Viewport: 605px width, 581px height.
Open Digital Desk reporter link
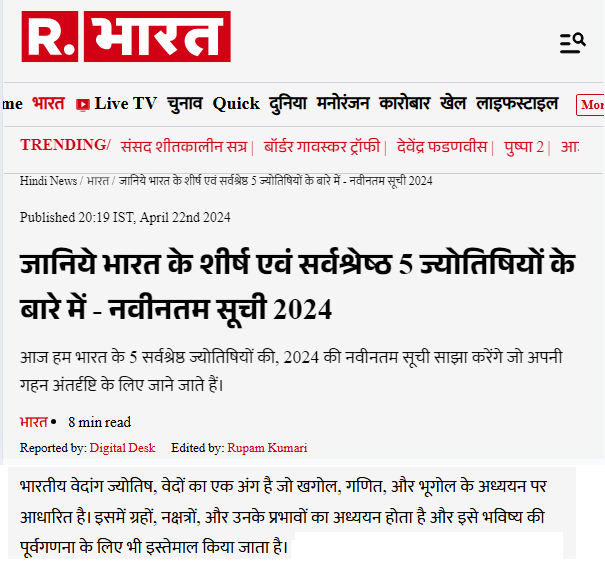point(122,448)
